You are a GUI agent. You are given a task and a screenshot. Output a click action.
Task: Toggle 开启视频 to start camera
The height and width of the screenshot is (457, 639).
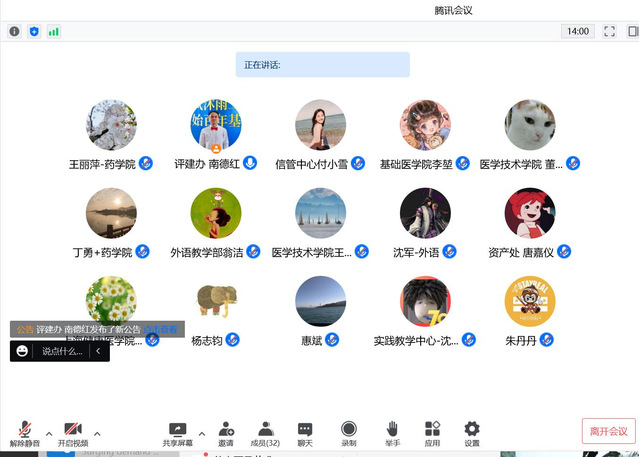(x=72, y=432)
